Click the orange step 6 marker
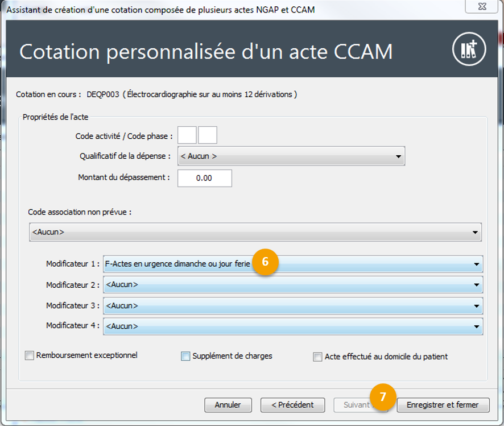Image resolution: width=504 pixels, height=426 pixels. tap(266, 262)
